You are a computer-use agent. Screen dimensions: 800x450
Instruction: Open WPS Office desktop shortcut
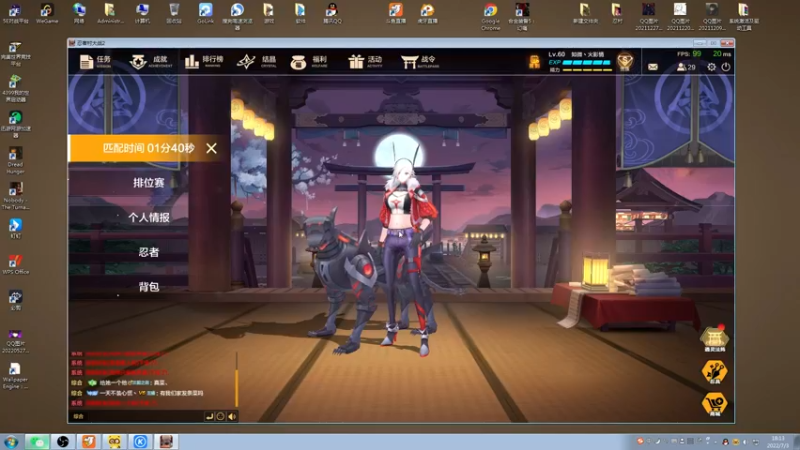pyautogui.click(x=15, y=264)
